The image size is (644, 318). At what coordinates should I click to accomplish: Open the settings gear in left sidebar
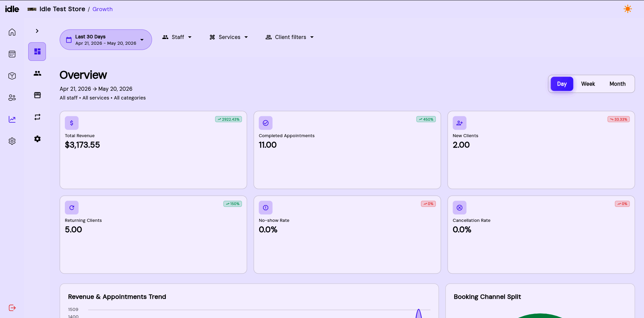[12, 141]
